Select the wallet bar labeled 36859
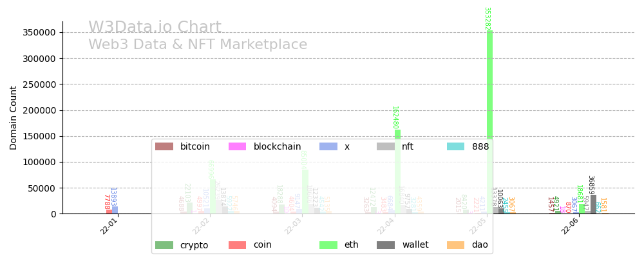644x258 pixels. point(593,204)
